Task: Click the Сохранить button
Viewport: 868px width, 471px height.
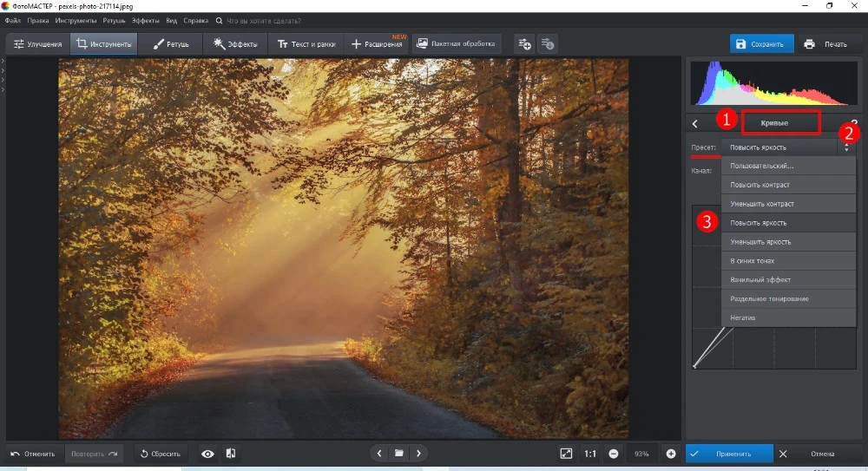Action: coord(760,44)
